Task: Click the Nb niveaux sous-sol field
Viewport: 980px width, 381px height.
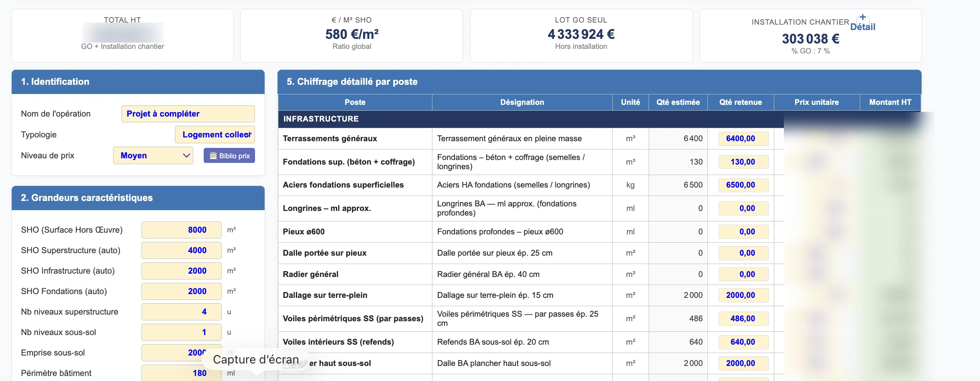Action: point(182,332)
